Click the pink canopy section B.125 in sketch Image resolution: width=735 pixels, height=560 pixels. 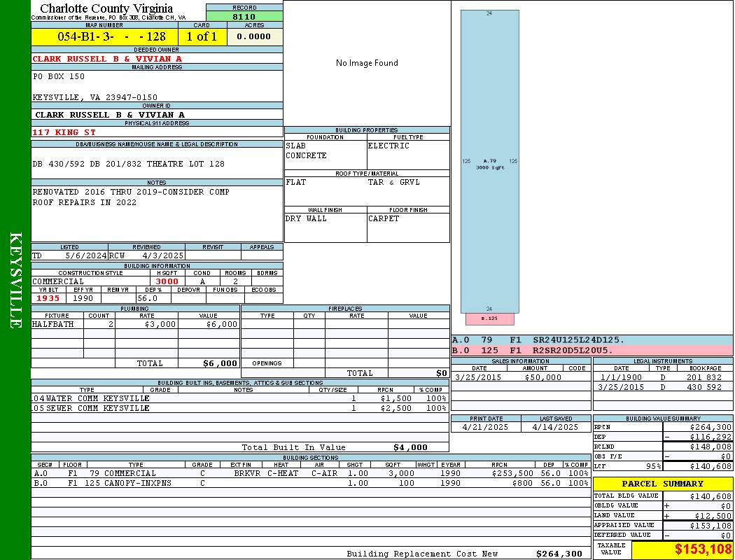[x=489, y=318]
